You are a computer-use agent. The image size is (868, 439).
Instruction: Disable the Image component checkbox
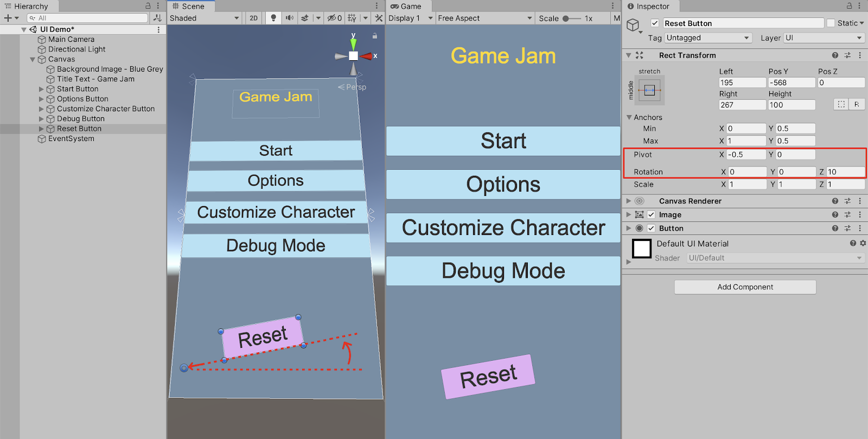click(x=651, y=215)
